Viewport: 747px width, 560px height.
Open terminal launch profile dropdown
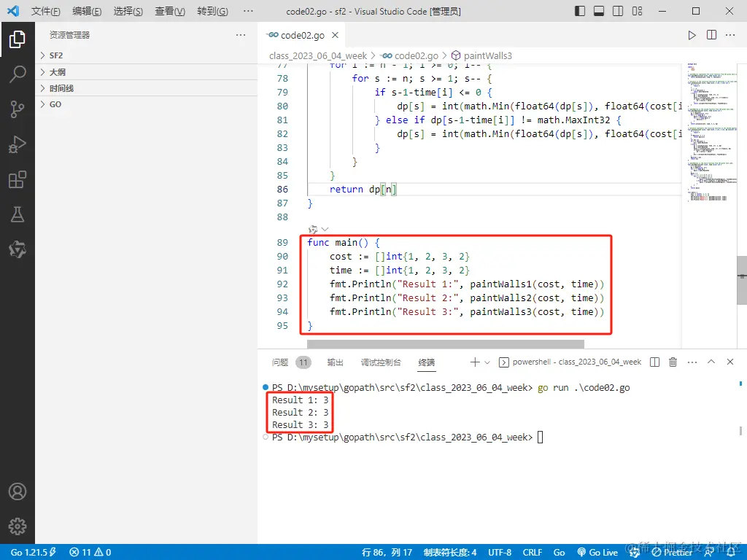click(487, 362)
